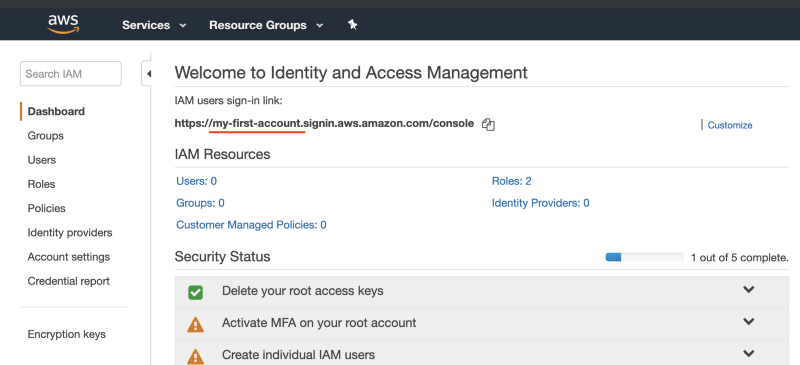This screenshot has width=800, height=365.
Task: Expand Activate MFA on your root account
Action: point(748,322)
